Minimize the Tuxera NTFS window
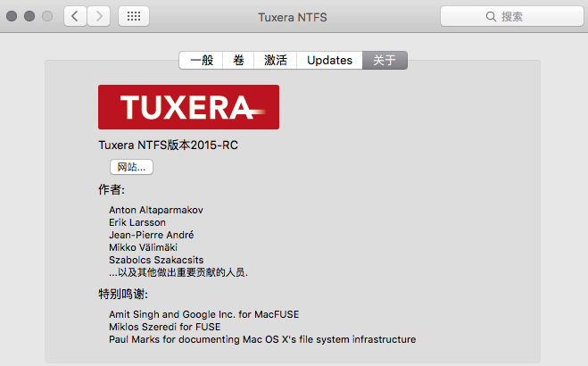588x366 pixels. 29,16
